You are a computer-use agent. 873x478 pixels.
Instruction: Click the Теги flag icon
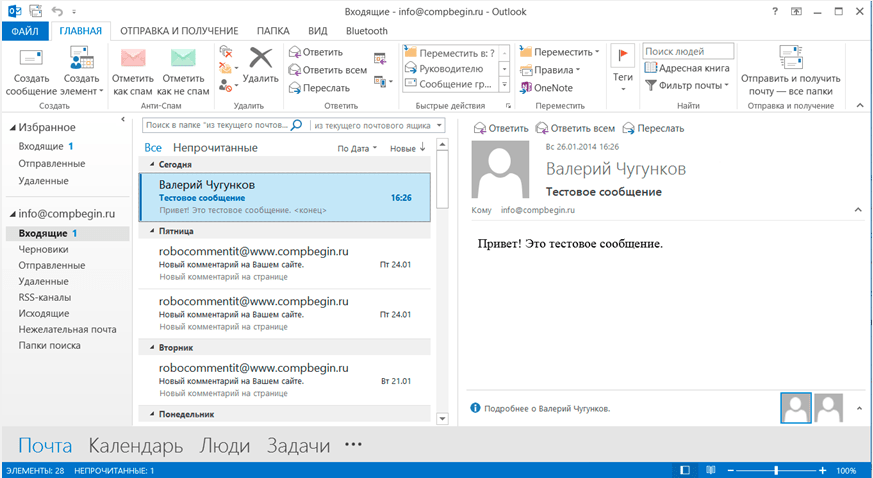point(622,60)
